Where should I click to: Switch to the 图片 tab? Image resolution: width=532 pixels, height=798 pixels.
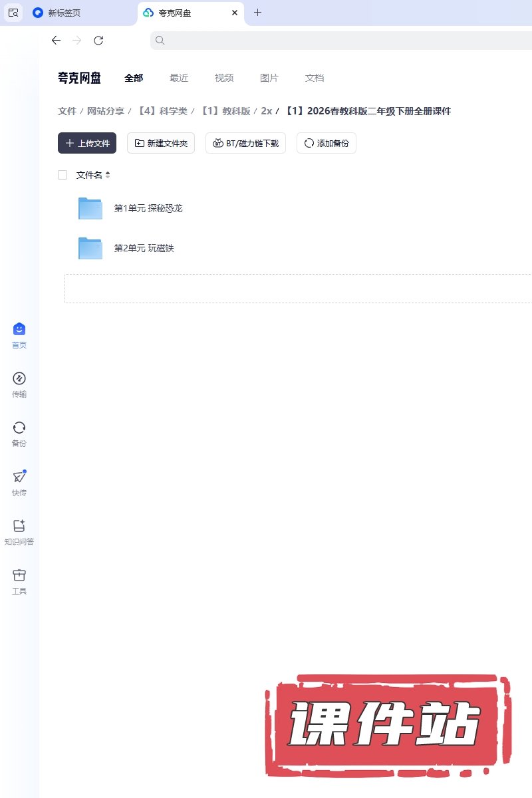tap(269, 78)
